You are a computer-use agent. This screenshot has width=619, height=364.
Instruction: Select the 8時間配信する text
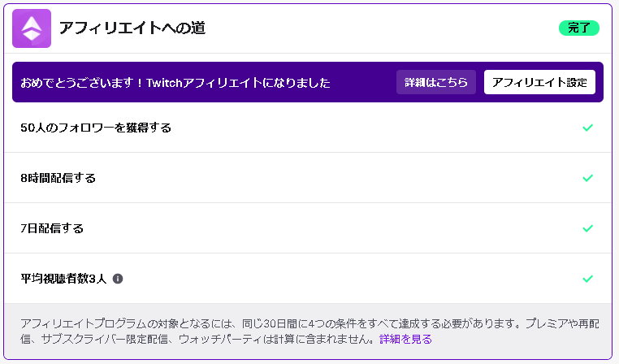(x=58, y=178)
